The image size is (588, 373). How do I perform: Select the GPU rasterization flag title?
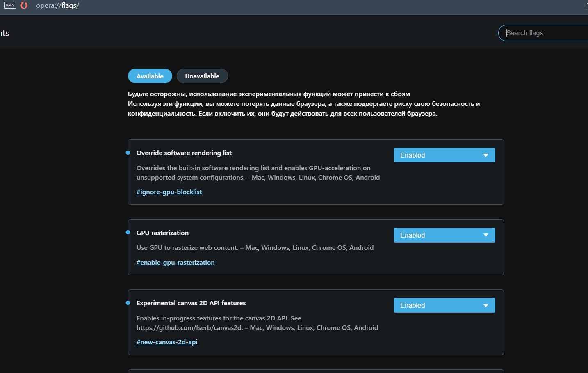coord(162,233)
